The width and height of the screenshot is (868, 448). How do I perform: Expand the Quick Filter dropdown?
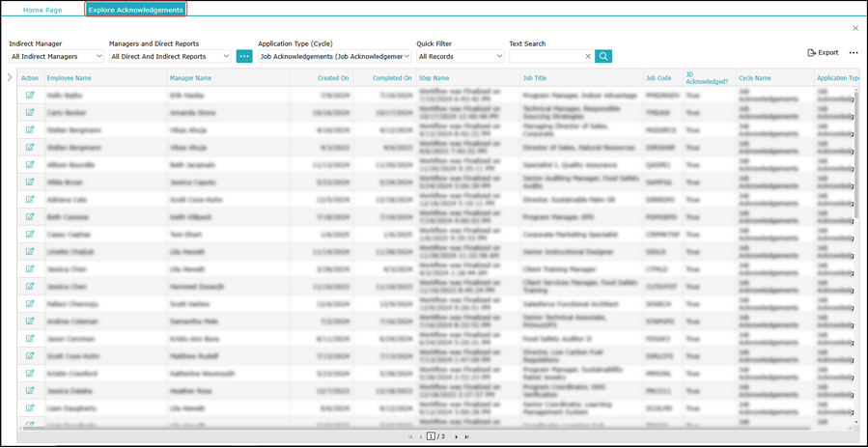pos(461,57)
